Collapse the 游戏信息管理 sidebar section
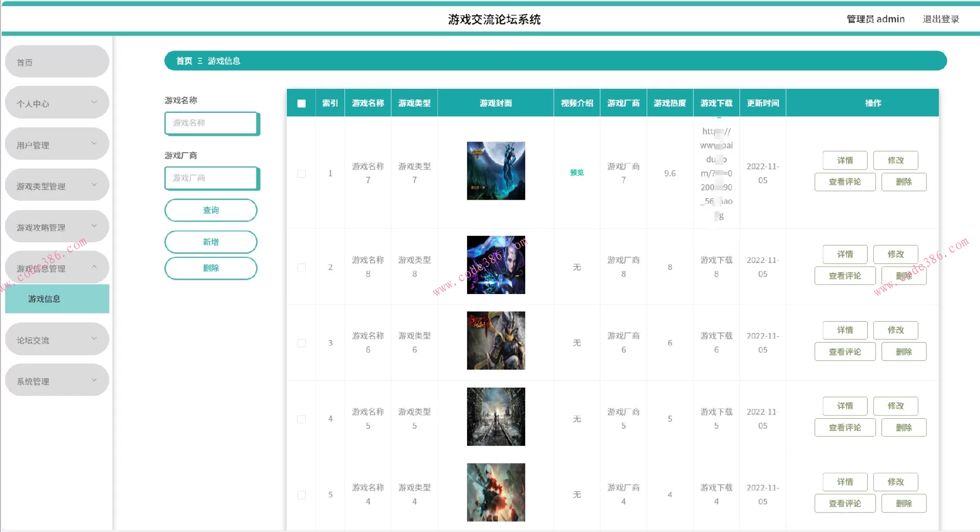Image resolution: width=980 pixels, height=532 pixels. point(57,267)
